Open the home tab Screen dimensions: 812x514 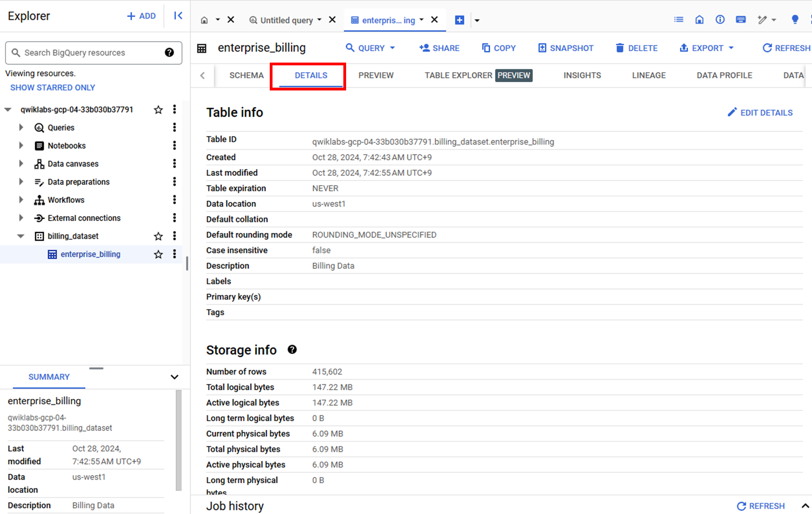pos(204,20)
